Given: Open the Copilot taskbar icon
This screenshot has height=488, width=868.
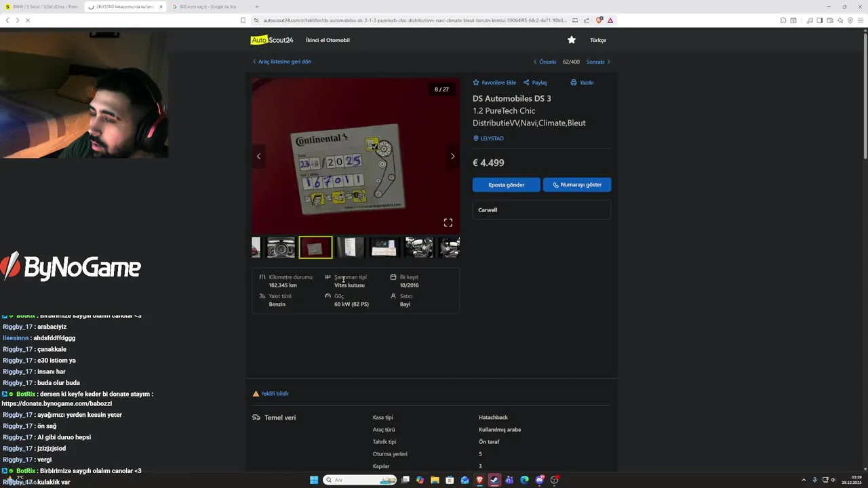Looking at the screenshot, I should point(420,480).
